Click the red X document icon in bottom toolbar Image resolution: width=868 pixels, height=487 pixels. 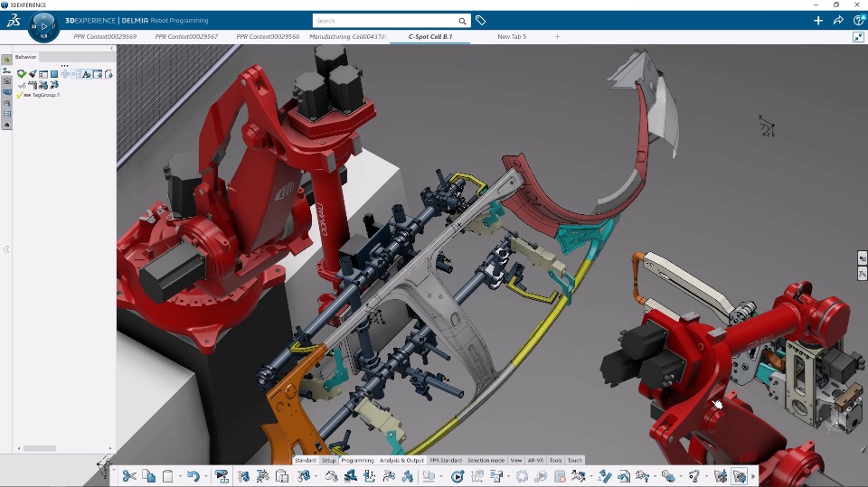(561, 476)
